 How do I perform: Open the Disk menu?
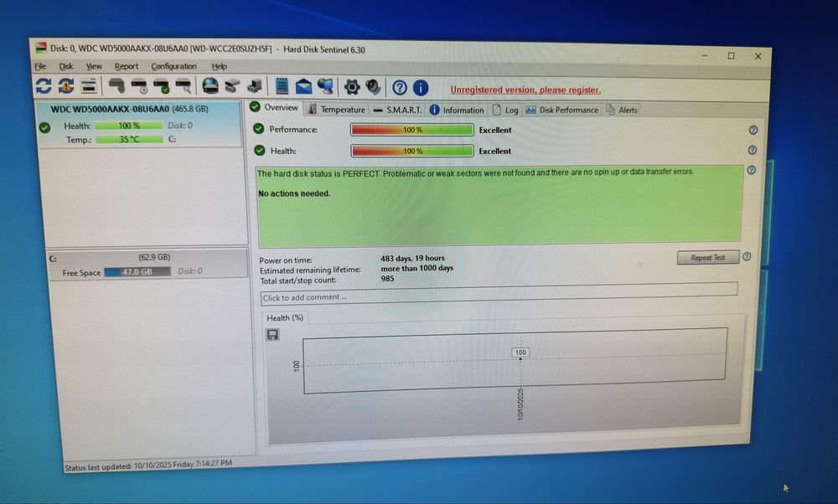tap(66, 66)
